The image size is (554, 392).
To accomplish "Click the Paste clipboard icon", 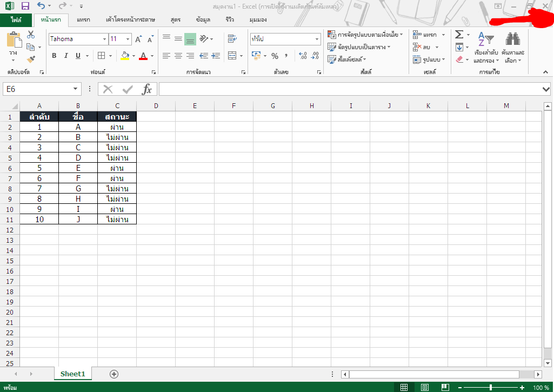I will pyautogui.click(x=14, y=39).
